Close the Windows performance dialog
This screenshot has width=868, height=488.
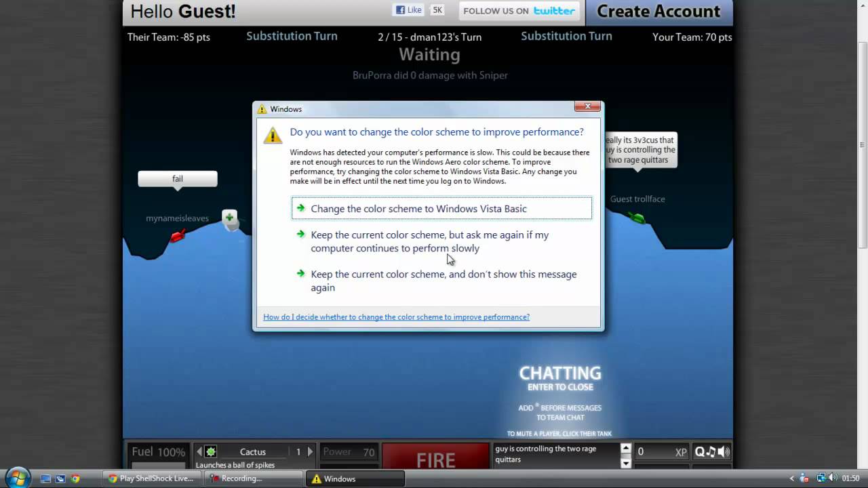pos(587,106)
